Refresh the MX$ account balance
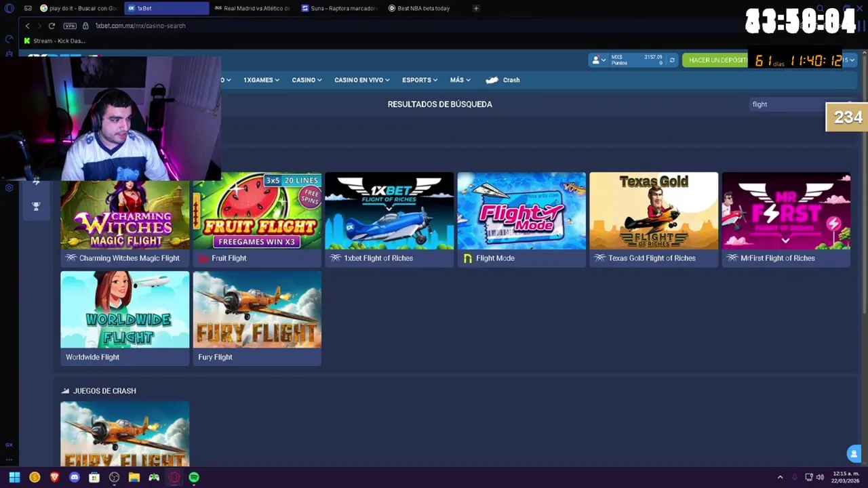Viewport: 868px width, 488px height. (x=672, y=60)
